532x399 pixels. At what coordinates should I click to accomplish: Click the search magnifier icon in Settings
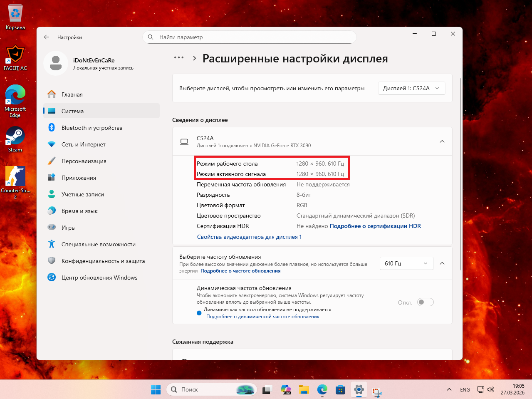(151, 37)
